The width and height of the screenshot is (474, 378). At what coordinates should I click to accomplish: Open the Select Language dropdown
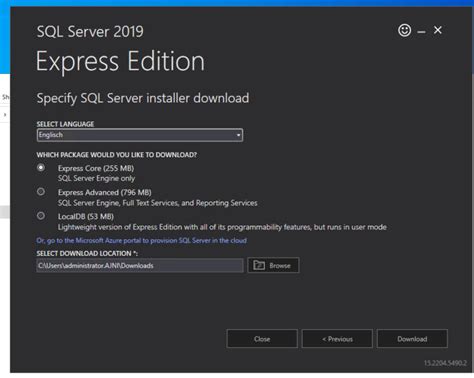tap(140, 135)
